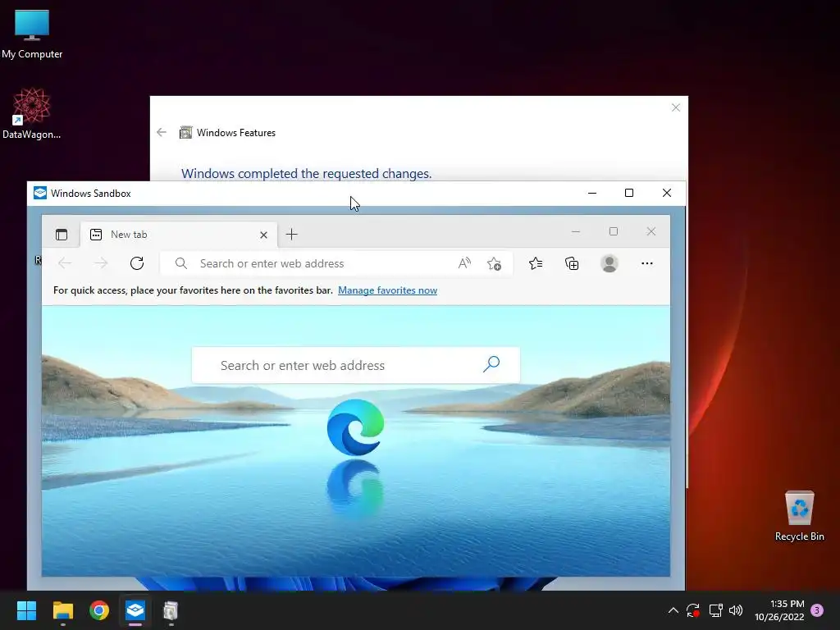The height and width of the screenshot is (630, 840).
Task: Open the My Computer desktop icon
Action: 32,34
